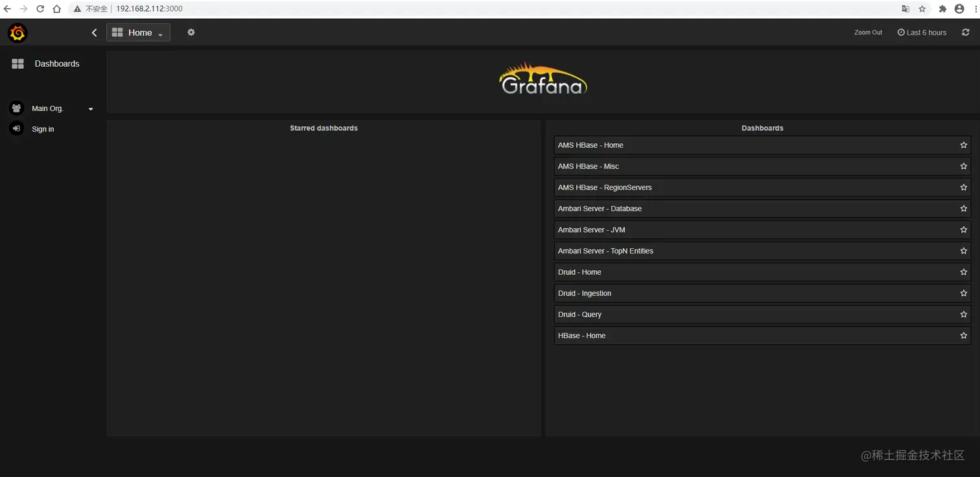The width and height of the screenshot is (980, 477).
Task: Open the browser extensions puzzle icon
Action: (x=943, y=9)
